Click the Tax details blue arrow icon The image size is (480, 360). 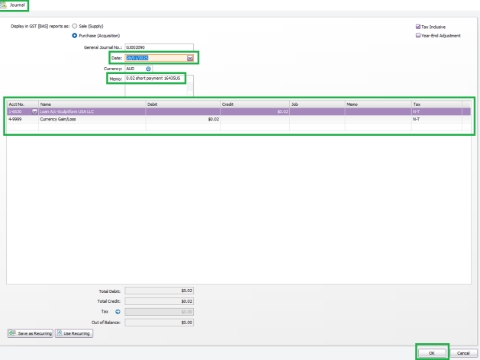118,312
